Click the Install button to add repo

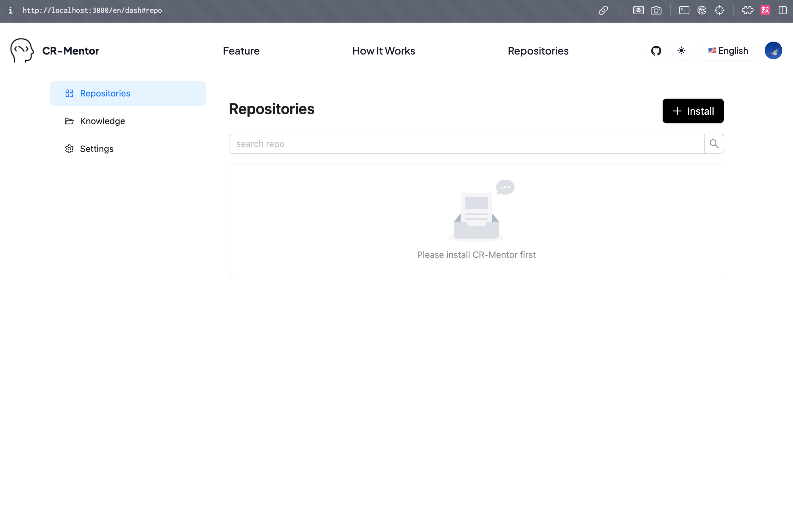693,110
